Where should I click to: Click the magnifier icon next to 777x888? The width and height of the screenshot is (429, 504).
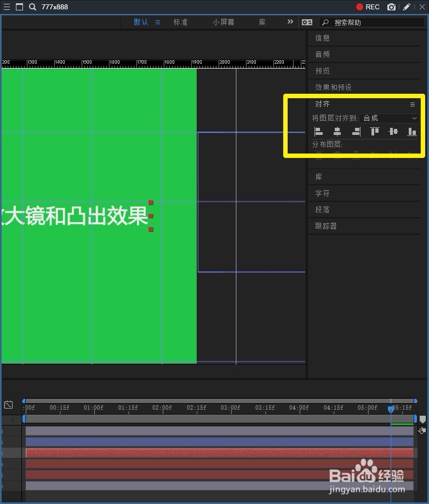[x=32, y=7]
